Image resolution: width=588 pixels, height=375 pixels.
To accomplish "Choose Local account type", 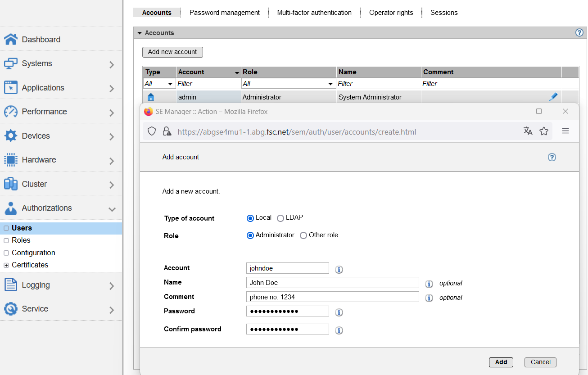I will 250,218.
